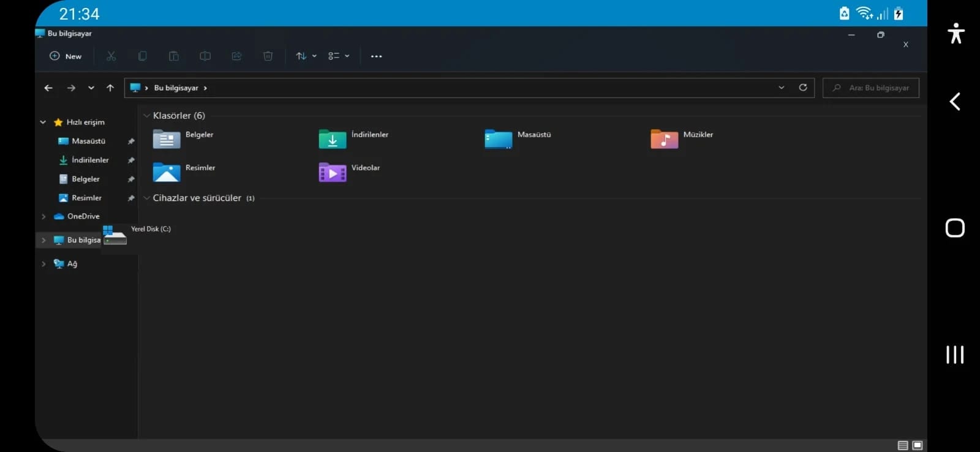This screenshot has width=980, height=452.
Task: Unpin Masaüstü using its pin icon
Action: pyautogui.click(x=130, y=141)
